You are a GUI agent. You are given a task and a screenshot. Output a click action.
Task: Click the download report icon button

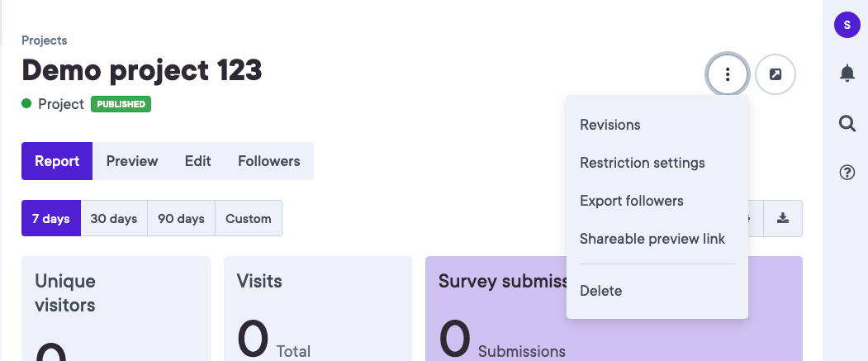[x=783, y=219]
